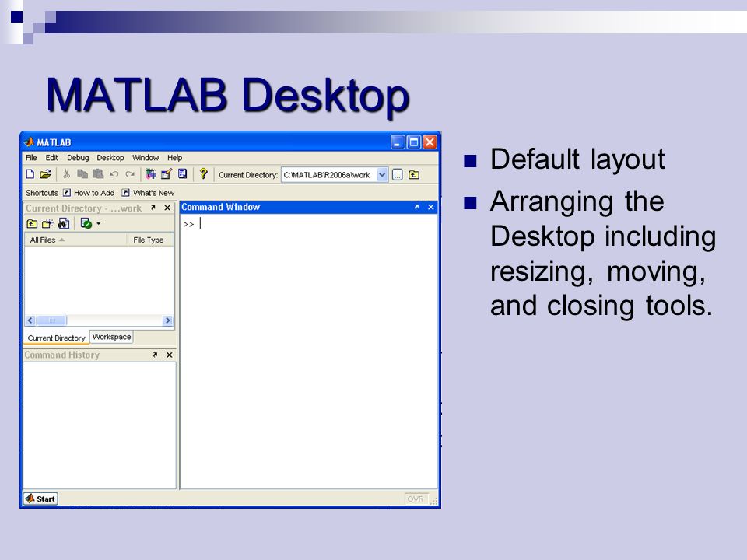Image resolution: width=747 pixels, height=560 pixels.
Task: Click the What's New shortcut icon
Action: click(x=125, y=192)
